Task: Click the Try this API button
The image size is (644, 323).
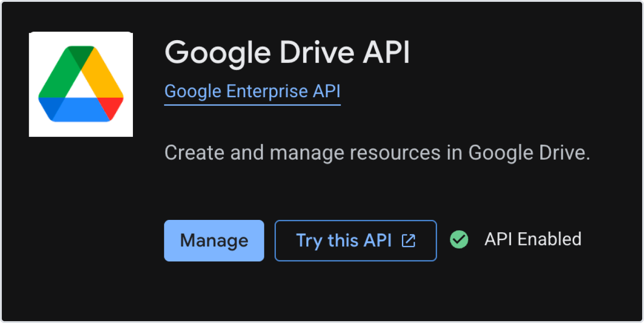Action: point(355,240)
